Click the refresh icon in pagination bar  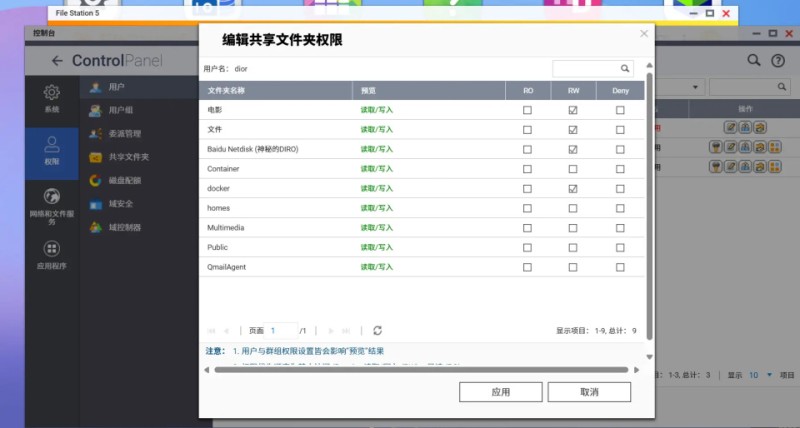pyautogui.click(x=377, y=330)
